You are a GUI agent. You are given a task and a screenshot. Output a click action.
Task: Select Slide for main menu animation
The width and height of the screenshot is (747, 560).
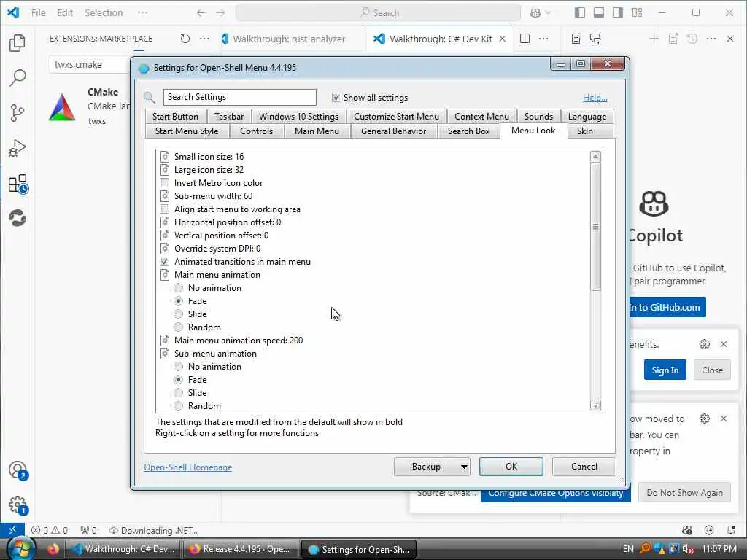(178, 314)
